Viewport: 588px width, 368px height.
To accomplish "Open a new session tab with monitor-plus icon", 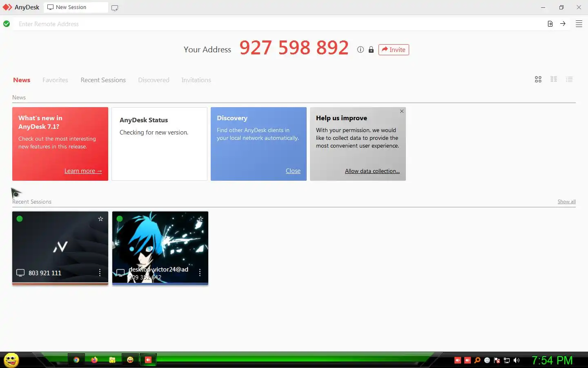I will (115, 8).
